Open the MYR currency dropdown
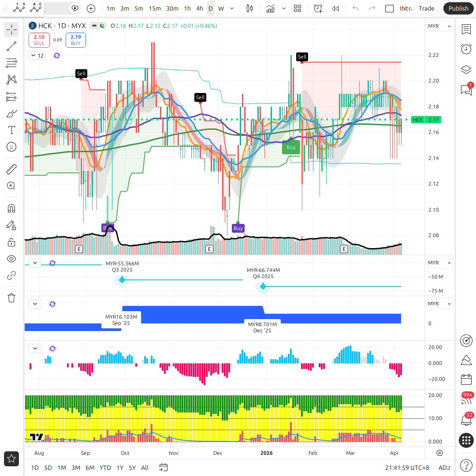Screen dimensions: 476x476 [x=439, y=26]
